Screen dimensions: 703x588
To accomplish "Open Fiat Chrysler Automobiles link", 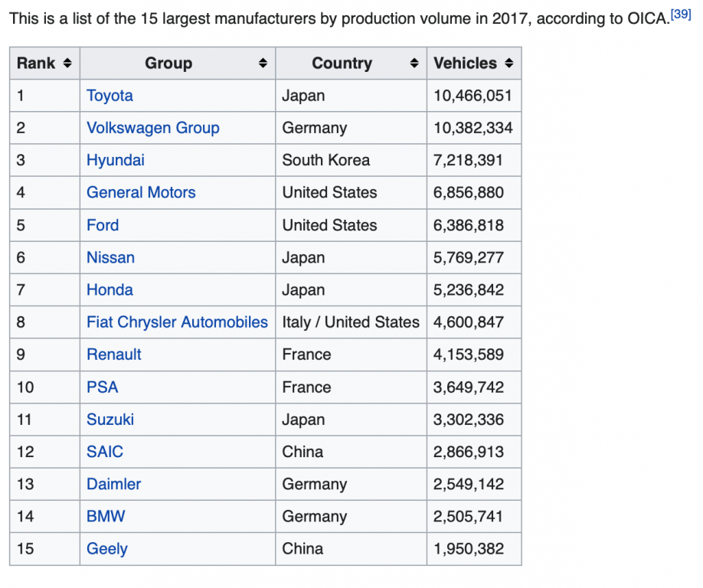I will (177, 322).
